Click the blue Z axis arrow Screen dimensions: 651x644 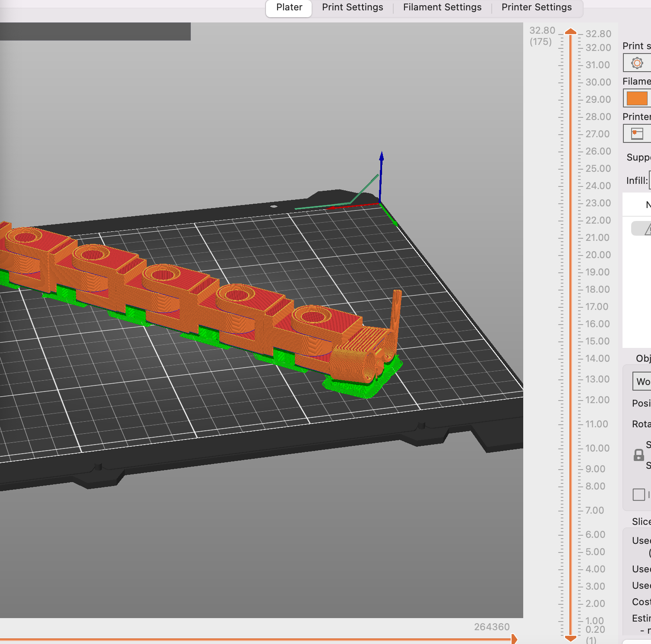[x=381, y=177]
